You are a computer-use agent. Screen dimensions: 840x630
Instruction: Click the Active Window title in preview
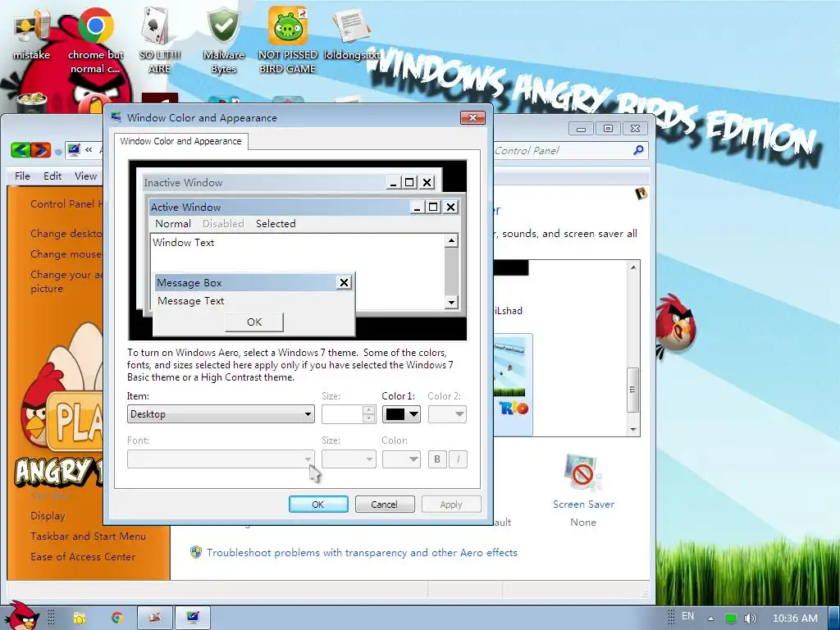point(185,207)
